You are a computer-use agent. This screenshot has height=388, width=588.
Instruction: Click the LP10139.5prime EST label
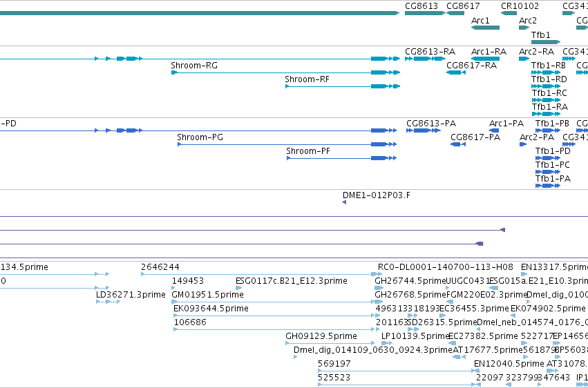415,336
